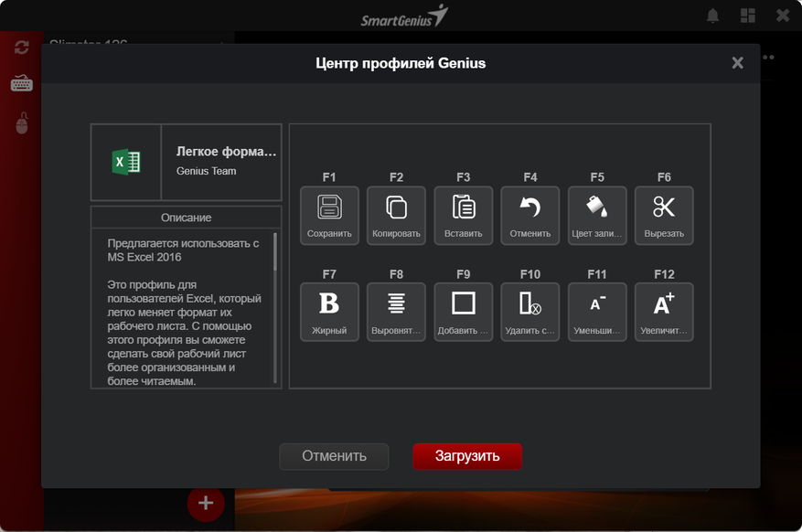Select the F12 increase font size icon
The width and height of the screenshot is (802, 532).
coord(664,303)
